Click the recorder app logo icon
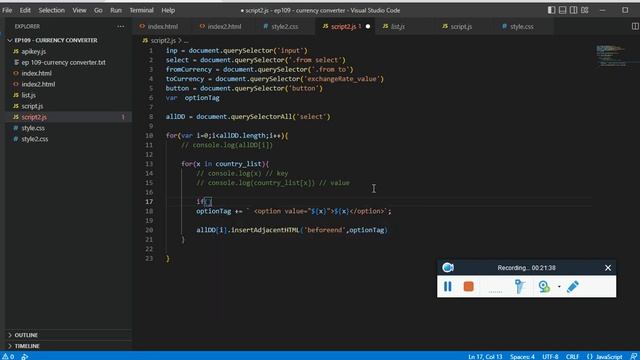The image size is (640, 360). 448,268
